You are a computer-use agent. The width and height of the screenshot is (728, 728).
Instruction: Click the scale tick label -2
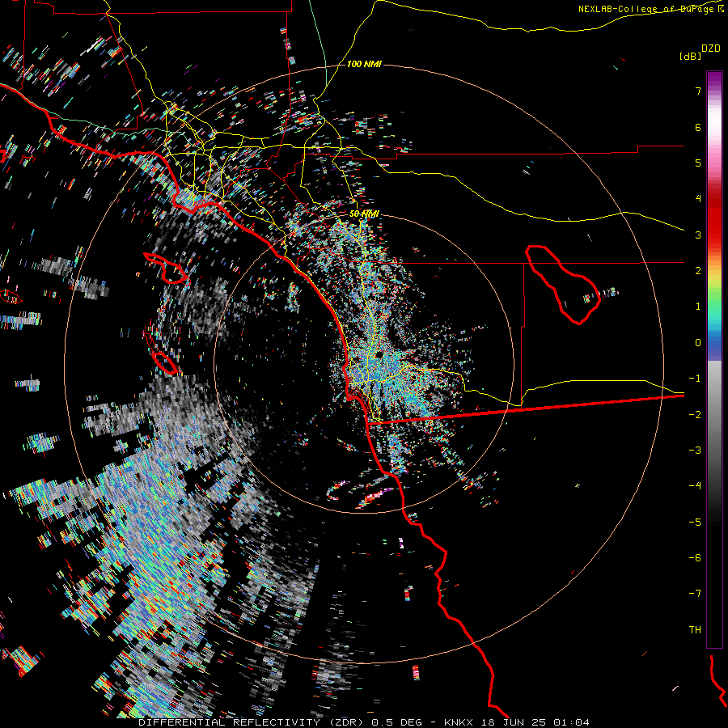point(695,415)
